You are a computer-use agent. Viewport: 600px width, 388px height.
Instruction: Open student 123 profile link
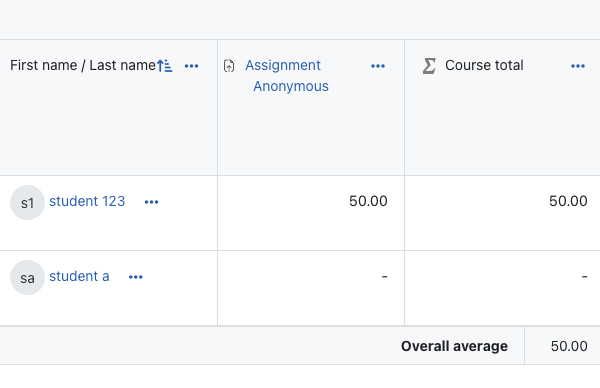click(x=87, y=201)
